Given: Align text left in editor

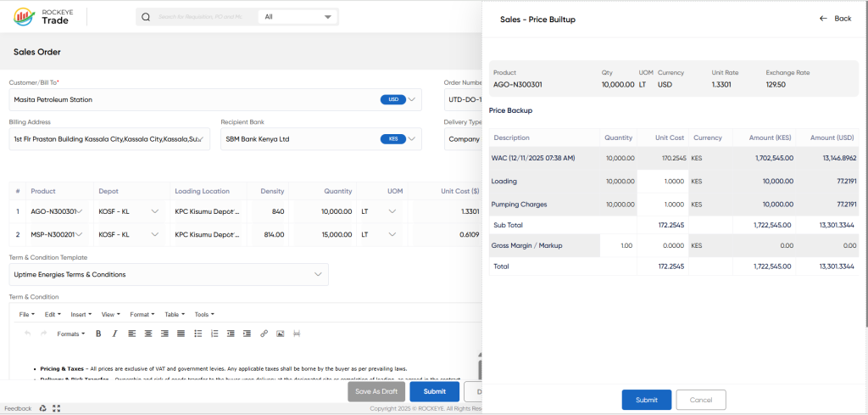Looking at the screenshot, I should click(x=131, y=334).
